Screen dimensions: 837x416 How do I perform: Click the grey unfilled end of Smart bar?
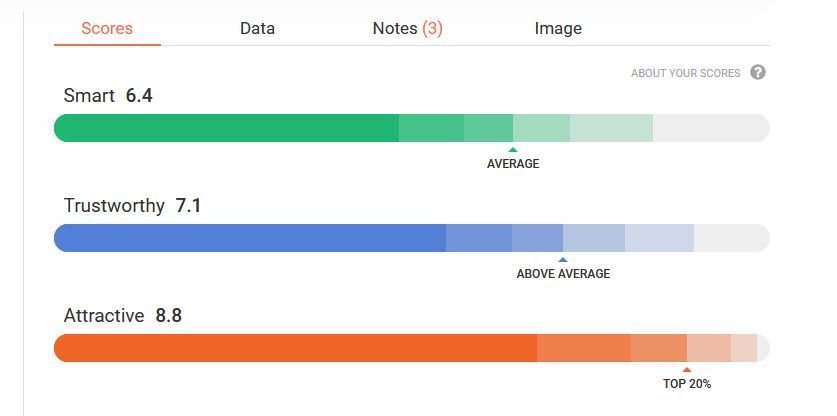(x=711, y=128)
